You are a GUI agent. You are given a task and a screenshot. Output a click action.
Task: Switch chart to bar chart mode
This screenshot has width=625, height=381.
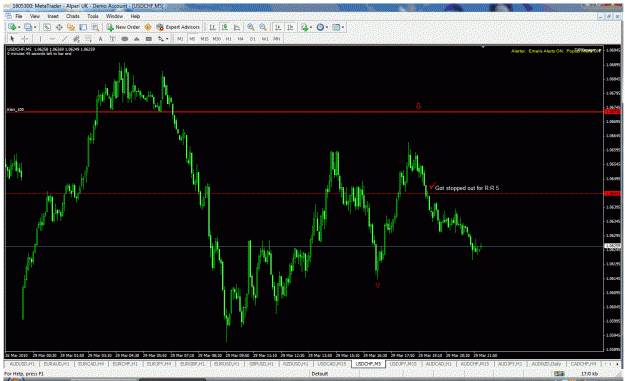[x=212, y=27]
